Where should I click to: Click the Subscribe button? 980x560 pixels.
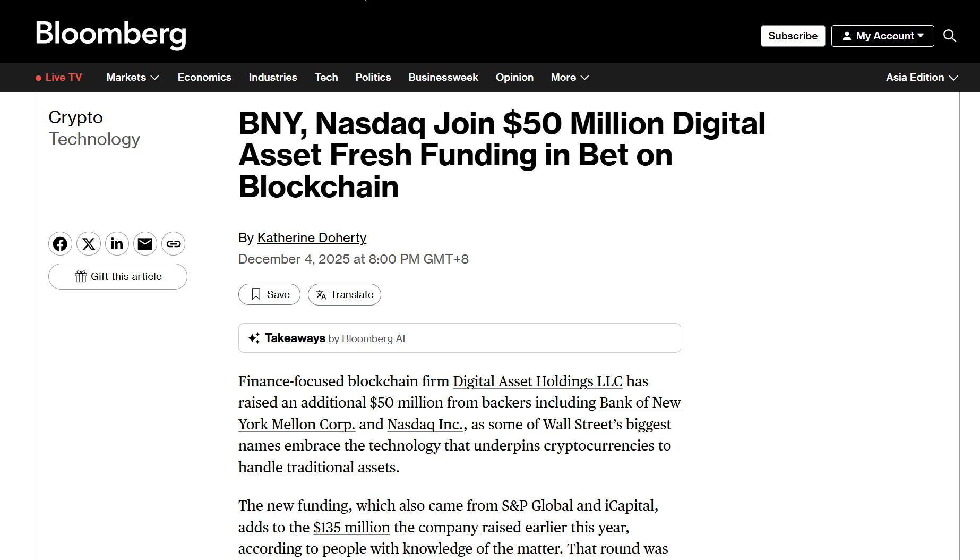click(793, 36)
